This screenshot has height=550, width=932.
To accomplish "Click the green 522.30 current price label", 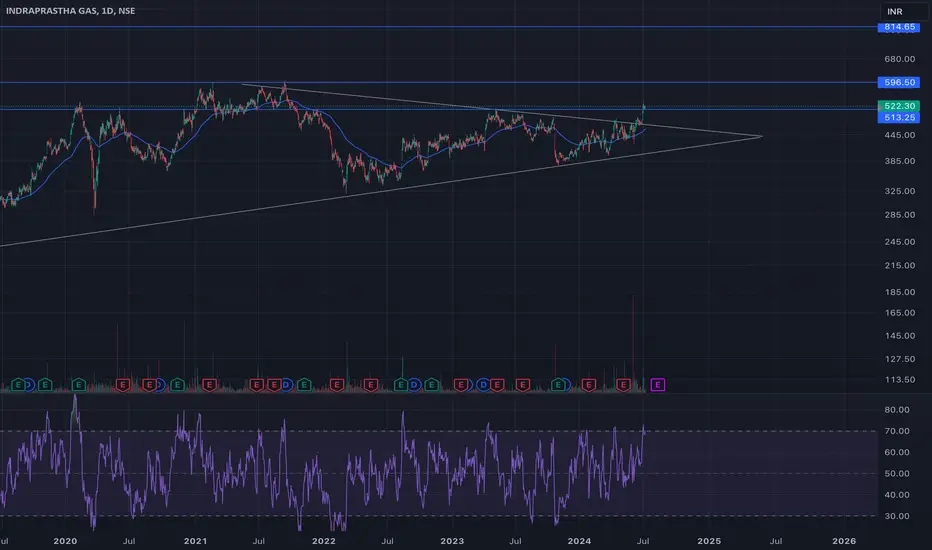I will [x=899, y=106].
